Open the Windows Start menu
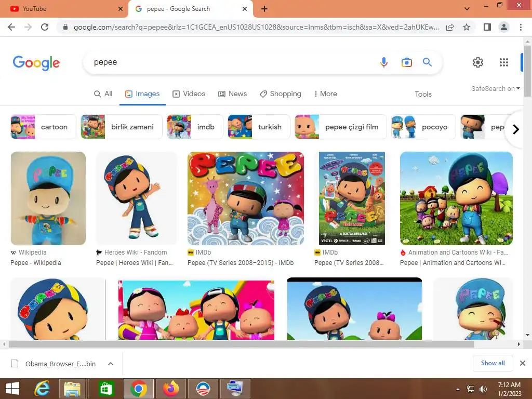532x399 pixels. (12, 389)
